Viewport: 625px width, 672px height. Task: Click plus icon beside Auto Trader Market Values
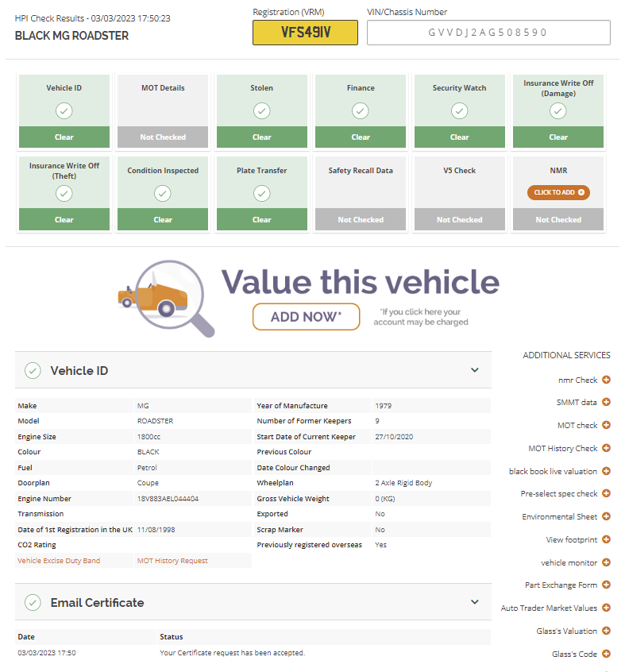[x=606, y=608]
